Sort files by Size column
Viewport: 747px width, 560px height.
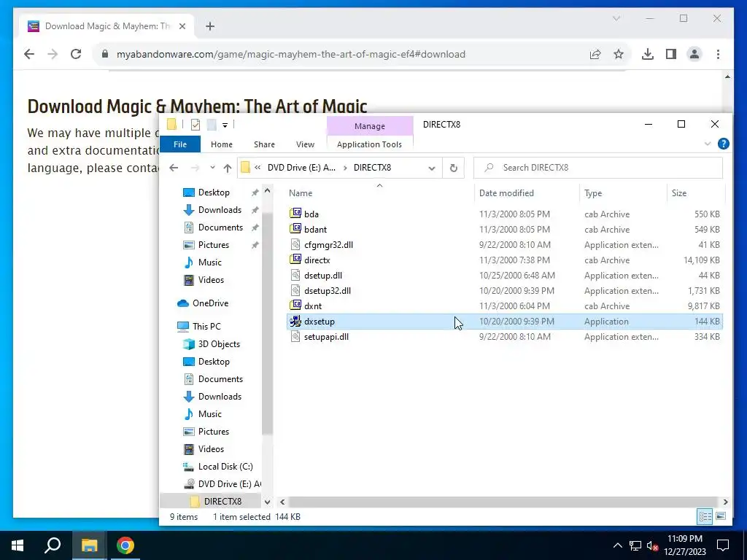coord(695,192)
